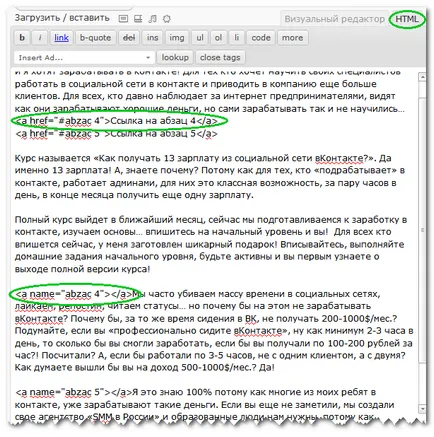Insert the more tag button
The height and width of the screenshot is (437, 434).
pos(292,38)
